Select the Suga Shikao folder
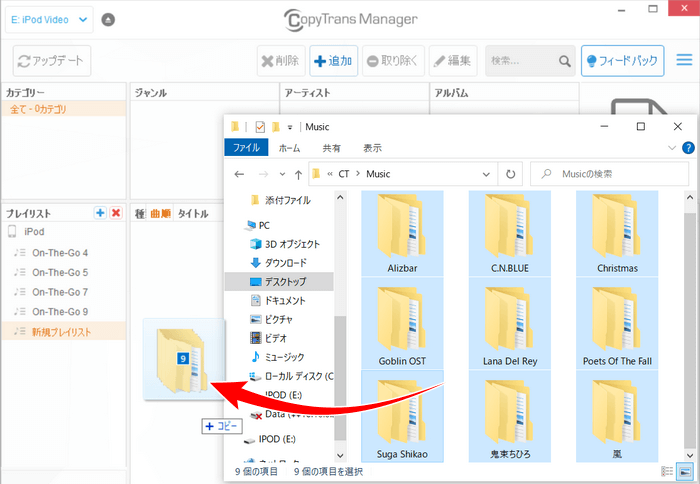700x484 pixels. (402, 416)
